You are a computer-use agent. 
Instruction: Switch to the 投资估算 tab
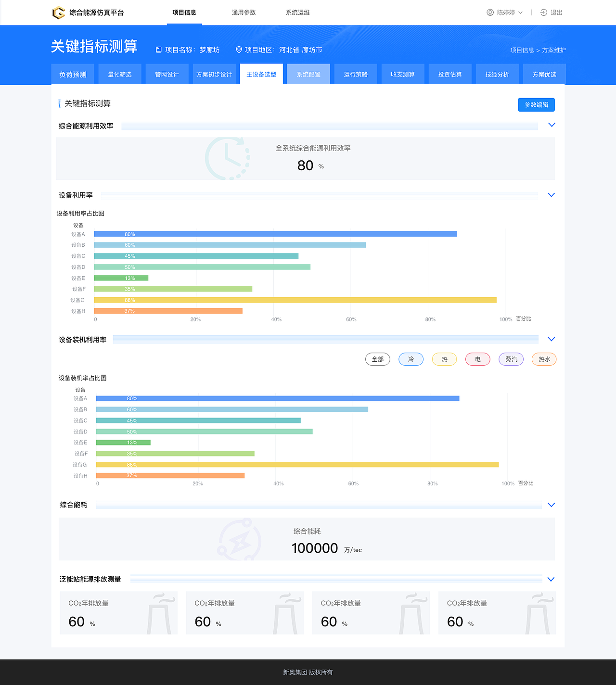pyautogui.click(x=450, y=74)
